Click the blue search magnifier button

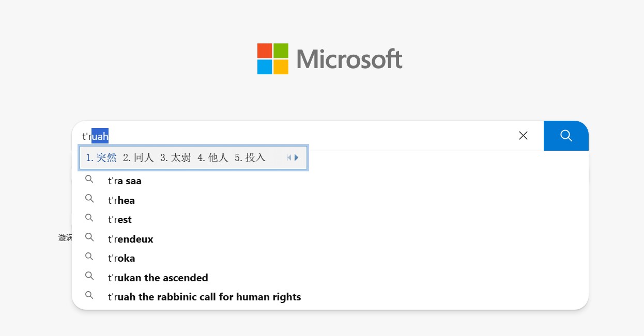pos(566,136)
